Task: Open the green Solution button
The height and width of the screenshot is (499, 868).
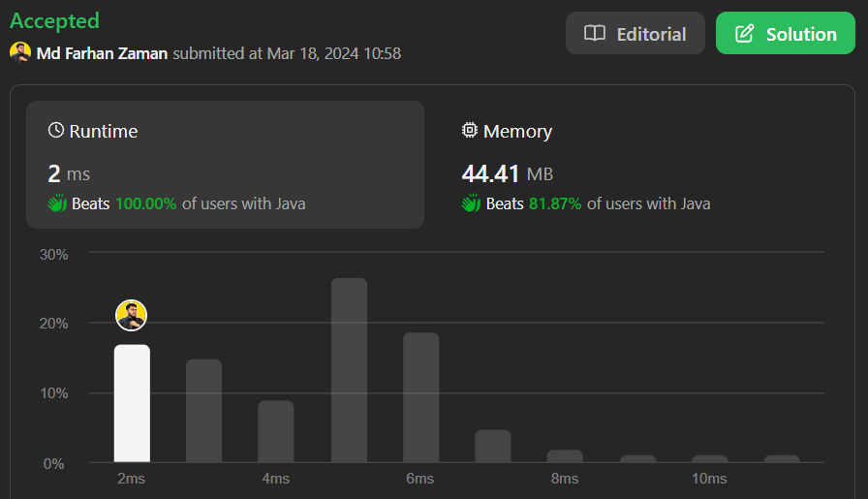Action: [786, 34]
